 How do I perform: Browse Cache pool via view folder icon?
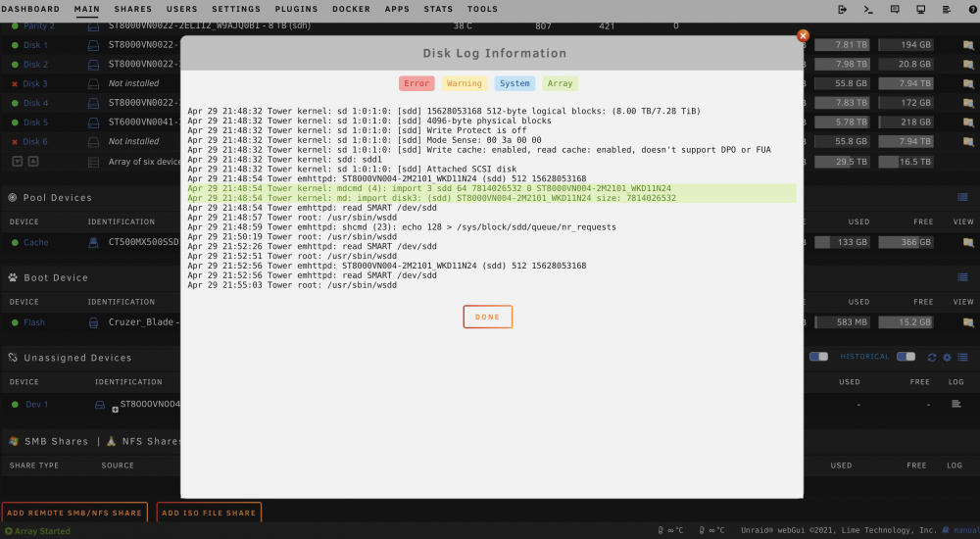click(968, 243)
